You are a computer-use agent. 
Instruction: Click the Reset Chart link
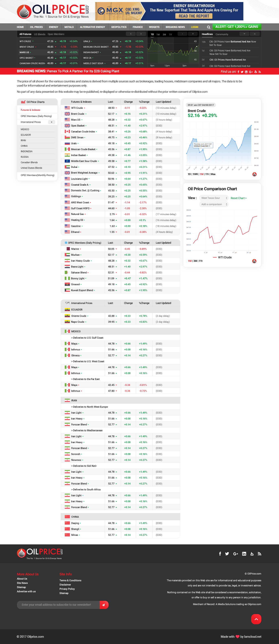[238, 198]
